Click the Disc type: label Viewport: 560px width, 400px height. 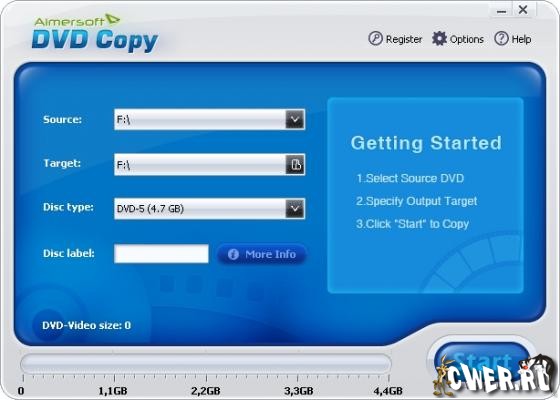point(68,208)
